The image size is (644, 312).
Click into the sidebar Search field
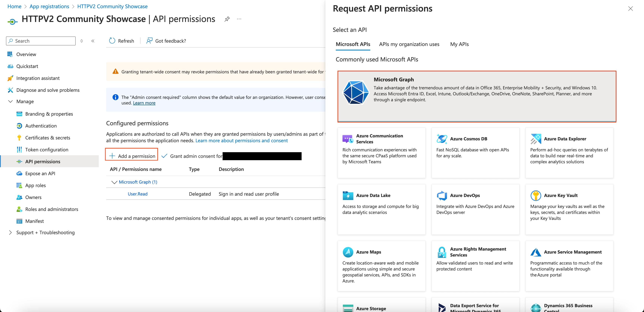(41, 41)
